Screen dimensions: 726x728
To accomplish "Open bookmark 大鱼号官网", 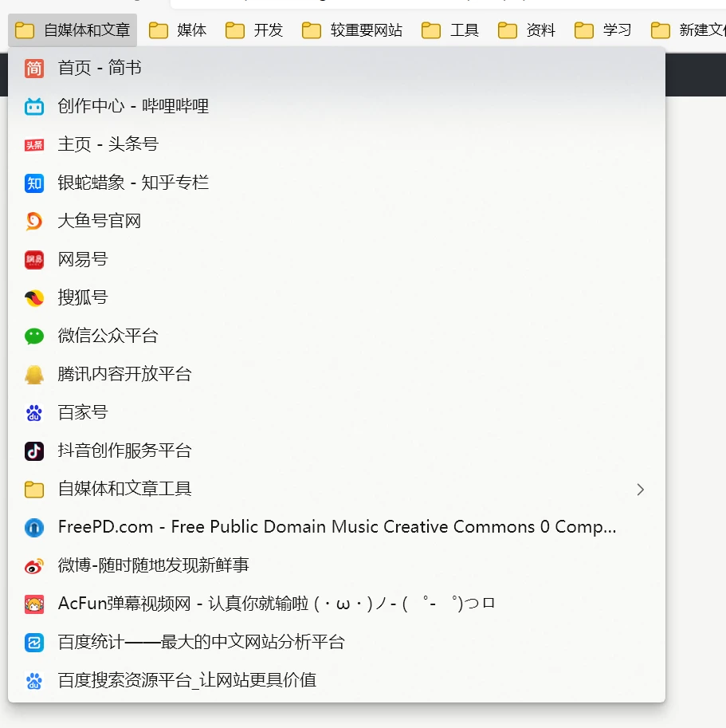I will [336, 221].
